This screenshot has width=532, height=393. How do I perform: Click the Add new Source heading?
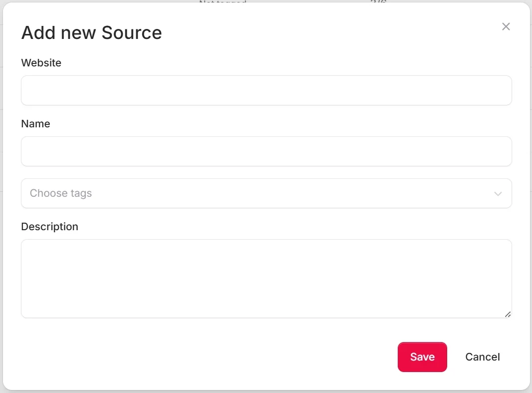coord(92,33)
